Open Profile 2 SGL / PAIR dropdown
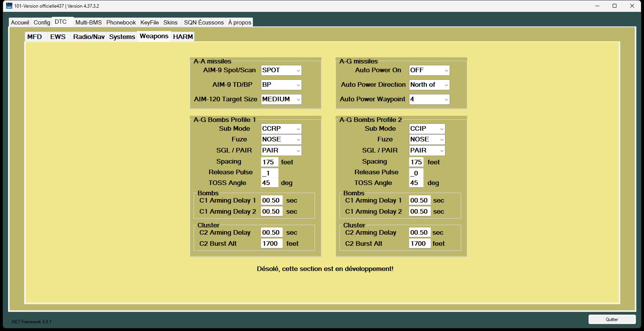644x331 pixels. coord(427,151)
